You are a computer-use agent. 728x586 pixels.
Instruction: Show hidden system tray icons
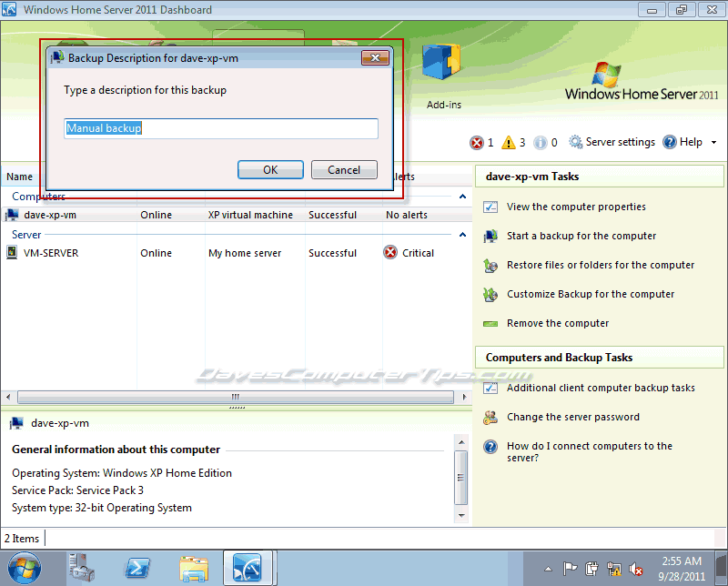pos(549,569)
